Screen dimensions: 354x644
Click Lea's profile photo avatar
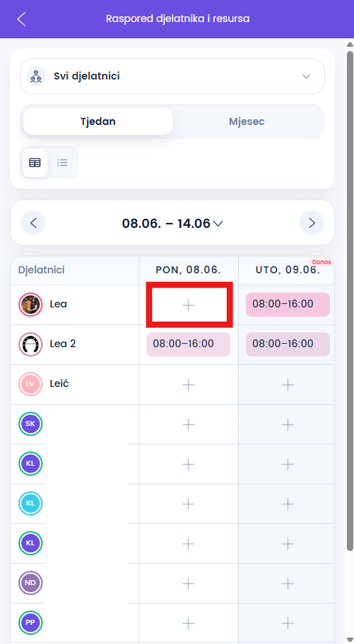click(31, 305)
